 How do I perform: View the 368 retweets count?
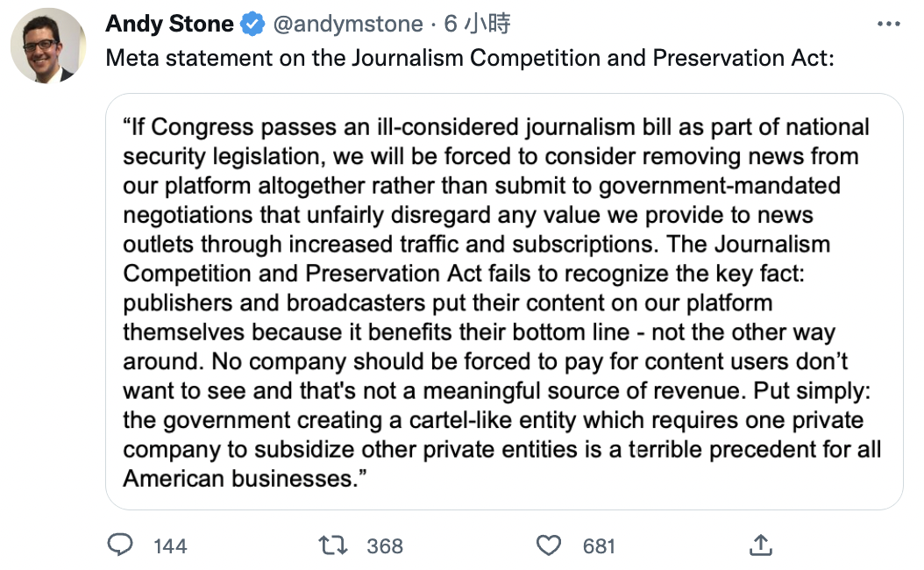click(385, 546)
